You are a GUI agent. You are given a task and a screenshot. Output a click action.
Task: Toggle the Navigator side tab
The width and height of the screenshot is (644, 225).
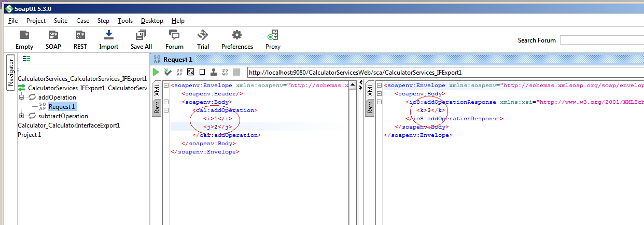tap(10, 72)
